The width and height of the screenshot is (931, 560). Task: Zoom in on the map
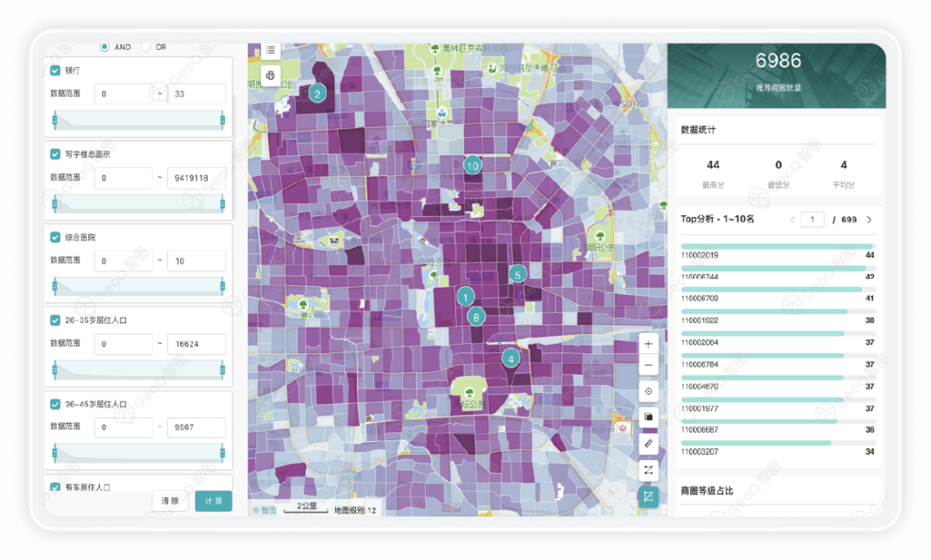point(648,344)
